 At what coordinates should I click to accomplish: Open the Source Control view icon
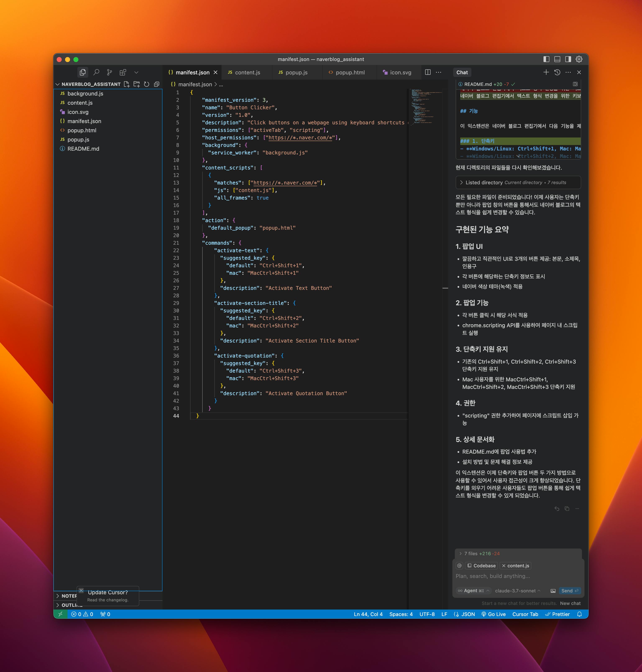tap(110, 72)
